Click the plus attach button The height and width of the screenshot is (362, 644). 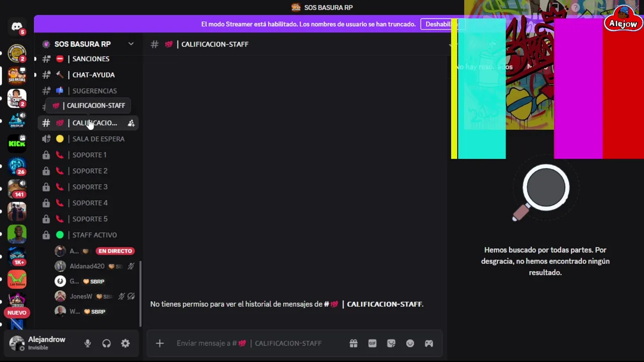(x=159, y=343)
